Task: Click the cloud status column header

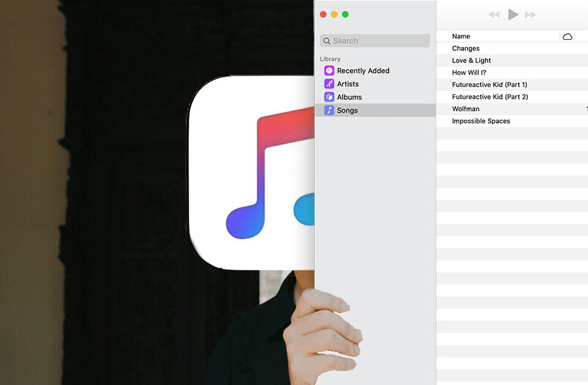Action: (x=567, y=36)
